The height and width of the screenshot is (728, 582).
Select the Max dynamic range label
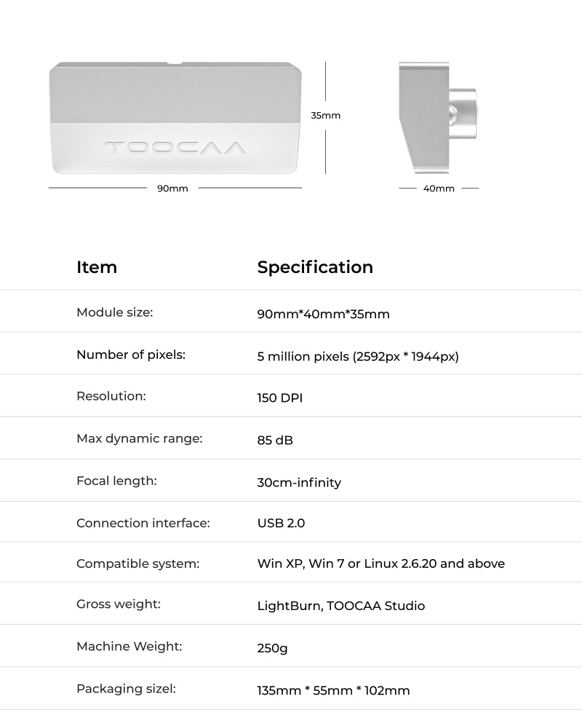point(139,438)
